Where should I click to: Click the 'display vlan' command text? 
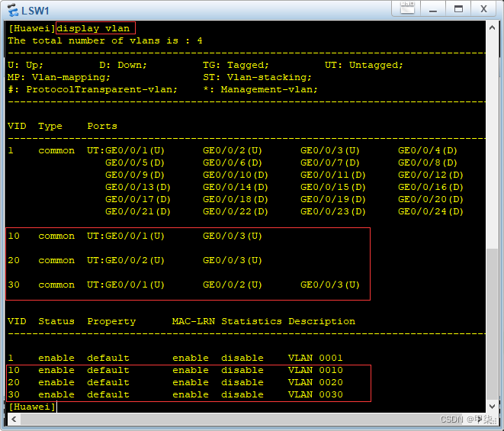93,28
